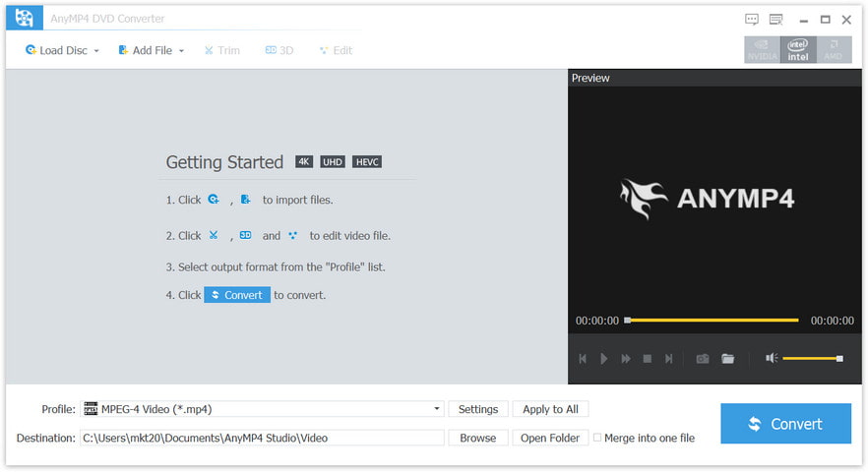Toggle NVIDIA acceleration badge
This screenshot has width=868, height=472.
pos(762,50)
